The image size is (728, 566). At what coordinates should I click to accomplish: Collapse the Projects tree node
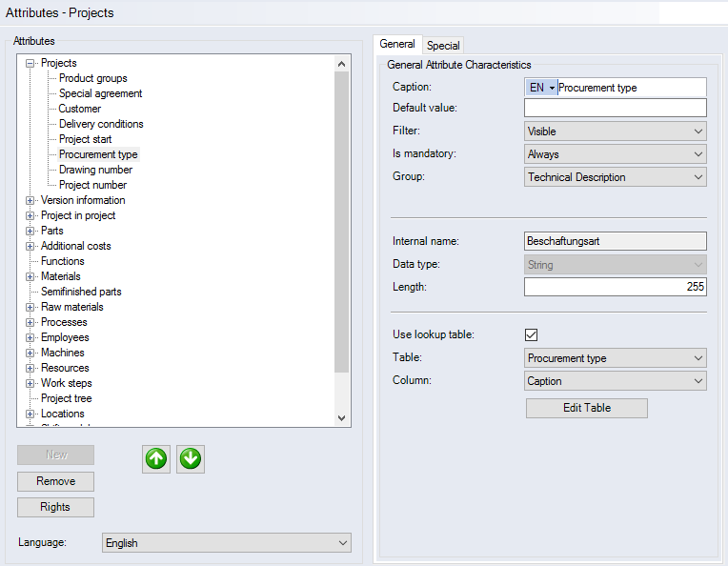[30, 64]
